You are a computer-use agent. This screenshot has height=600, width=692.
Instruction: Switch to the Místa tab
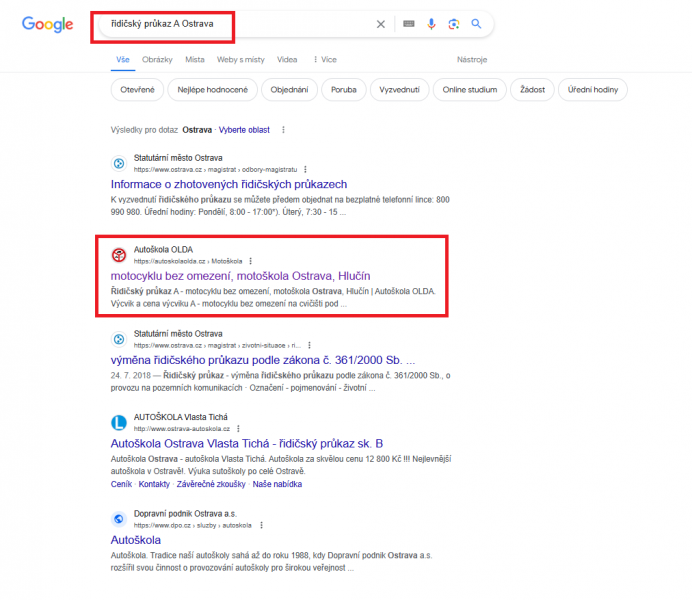click(x=195, y=60)
